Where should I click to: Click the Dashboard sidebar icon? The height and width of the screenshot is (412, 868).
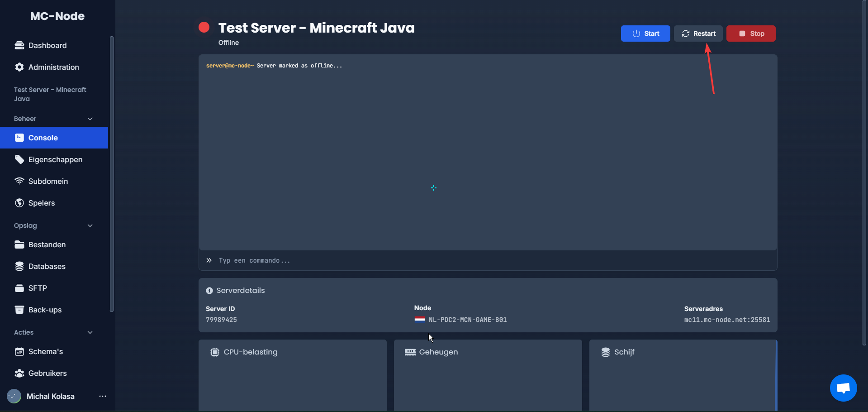19,45
